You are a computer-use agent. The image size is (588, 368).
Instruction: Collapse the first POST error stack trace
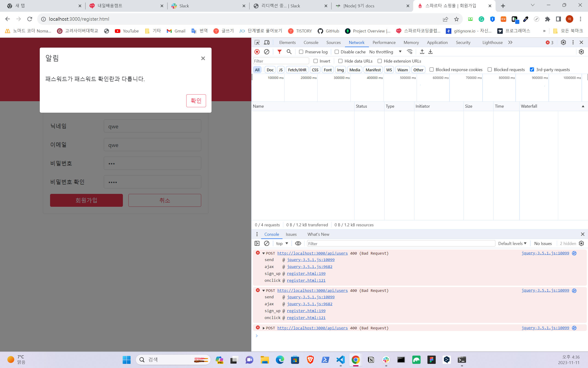tap(263, 253)
